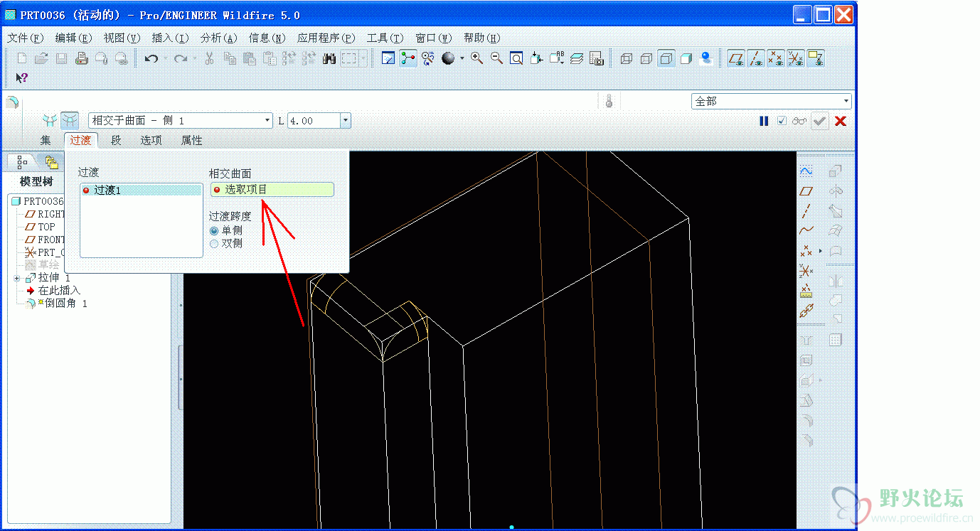Click the 选取项目 collector field
This screenshot has height=531, width=980.
(272, 190)
